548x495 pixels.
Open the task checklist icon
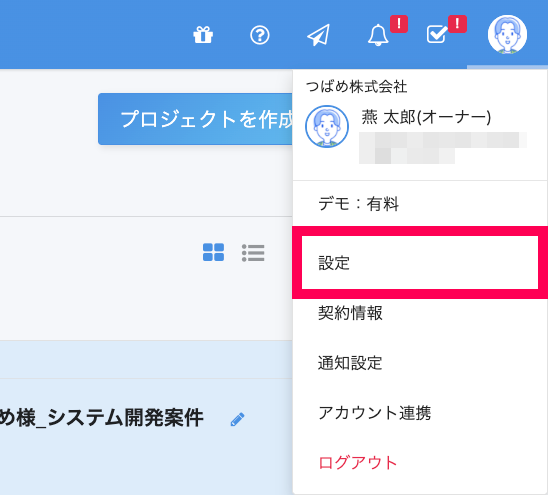click(x=437, y=34)
